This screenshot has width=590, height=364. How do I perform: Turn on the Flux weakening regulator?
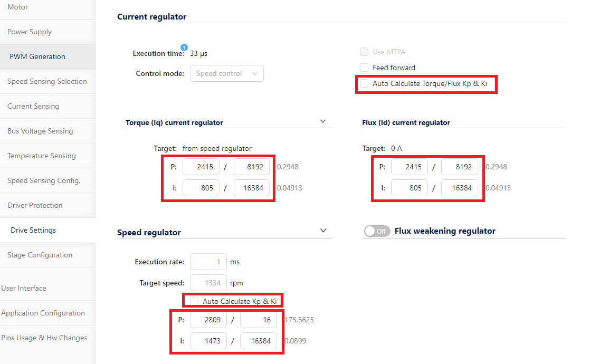[377, 231]
